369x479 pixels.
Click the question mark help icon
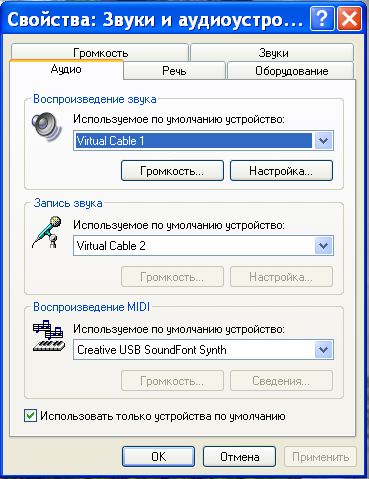322,20
